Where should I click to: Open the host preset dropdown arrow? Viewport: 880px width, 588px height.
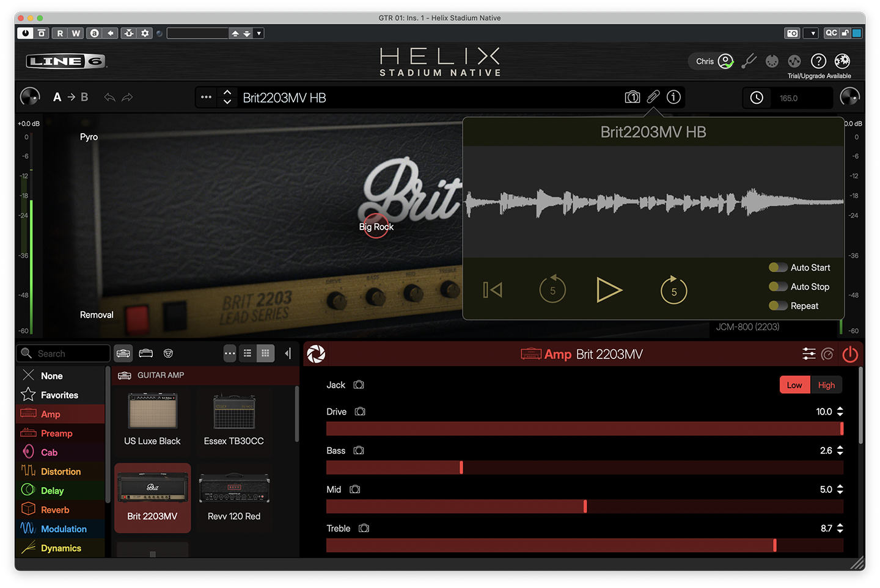pos(259,33)
